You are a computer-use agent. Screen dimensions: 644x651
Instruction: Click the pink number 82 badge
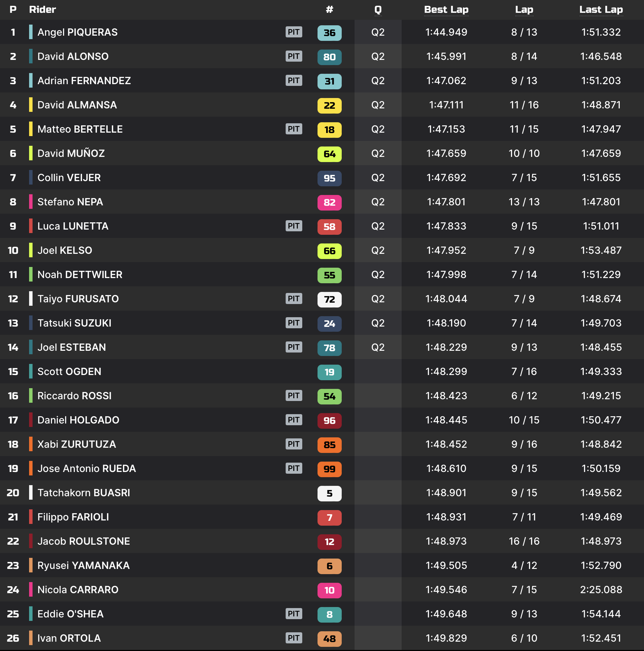(x=329, y=203)
